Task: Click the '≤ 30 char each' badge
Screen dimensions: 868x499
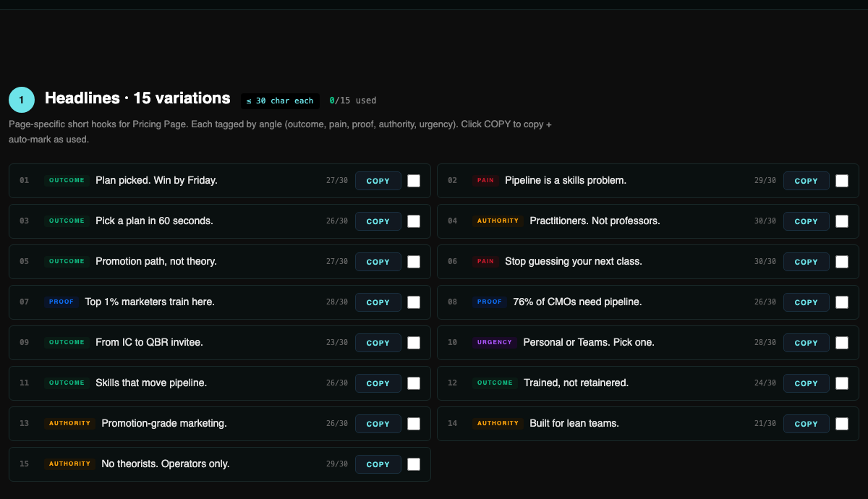Action: [x=280, y=101]
